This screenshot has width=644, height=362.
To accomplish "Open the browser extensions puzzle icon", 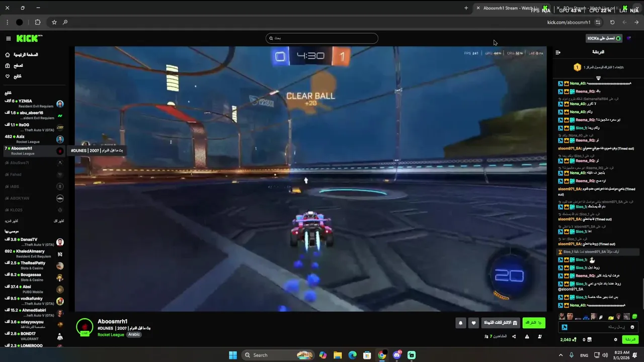I will tap(38, 22).
